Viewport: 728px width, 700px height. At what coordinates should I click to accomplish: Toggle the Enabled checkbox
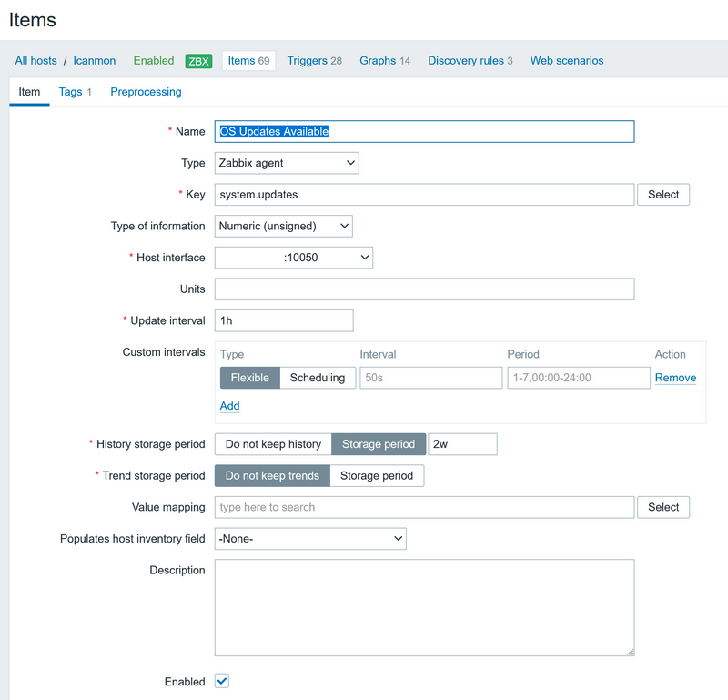[222, 681]
